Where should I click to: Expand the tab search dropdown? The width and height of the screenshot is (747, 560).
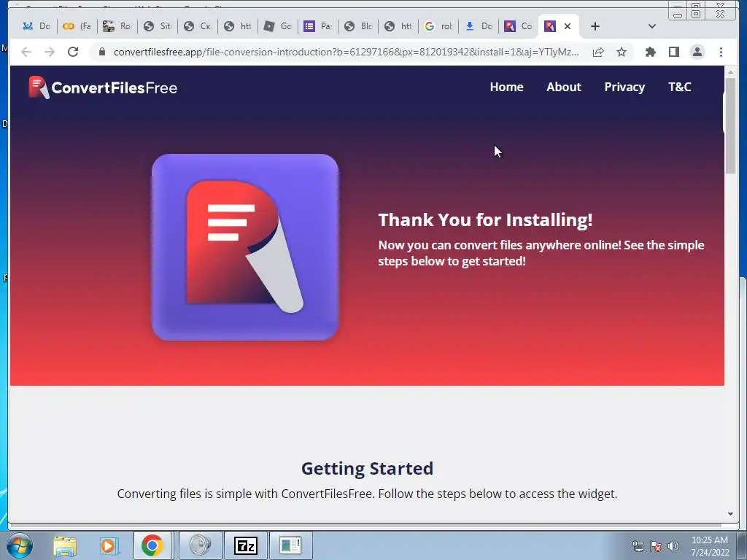click(x=652, y=26)
